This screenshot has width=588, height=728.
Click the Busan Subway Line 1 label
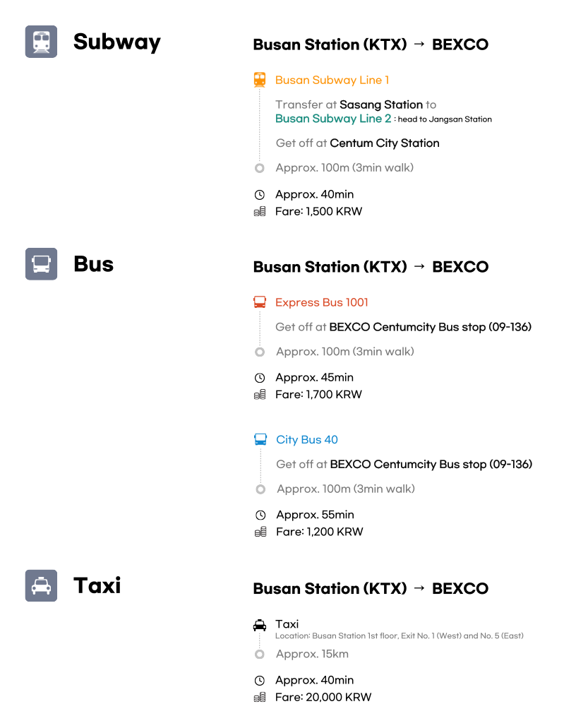332,80
